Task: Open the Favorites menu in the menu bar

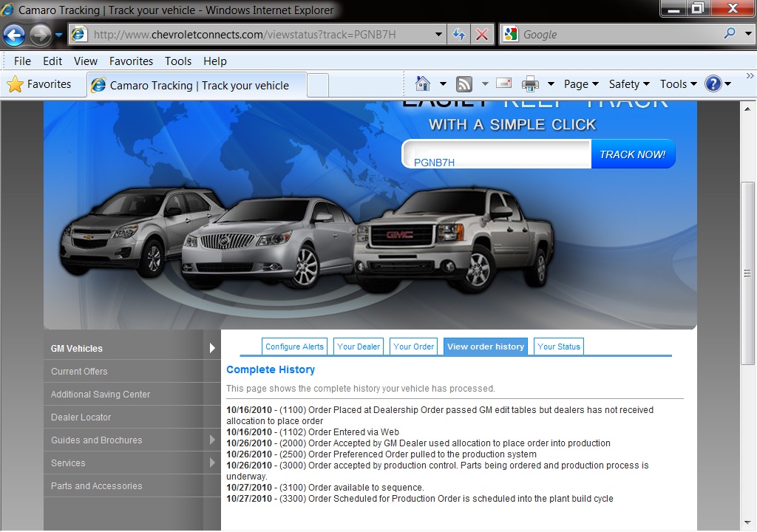Action: point(131,61)
